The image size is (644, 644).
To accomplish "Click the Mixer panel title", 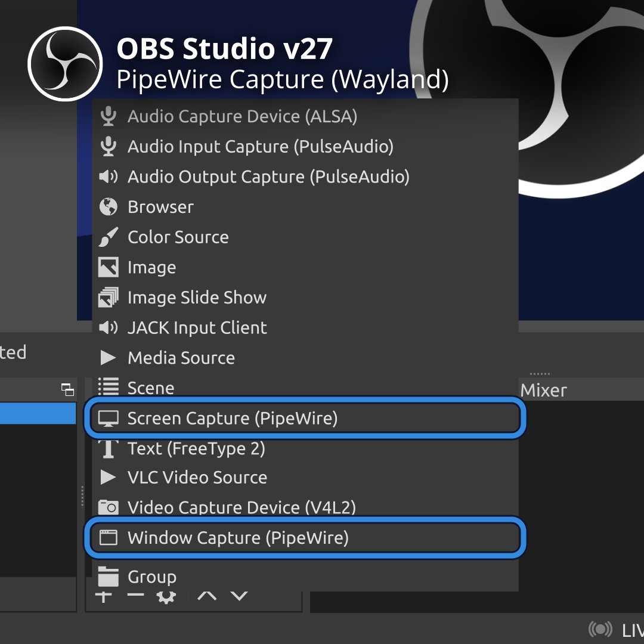I will 544,390.
